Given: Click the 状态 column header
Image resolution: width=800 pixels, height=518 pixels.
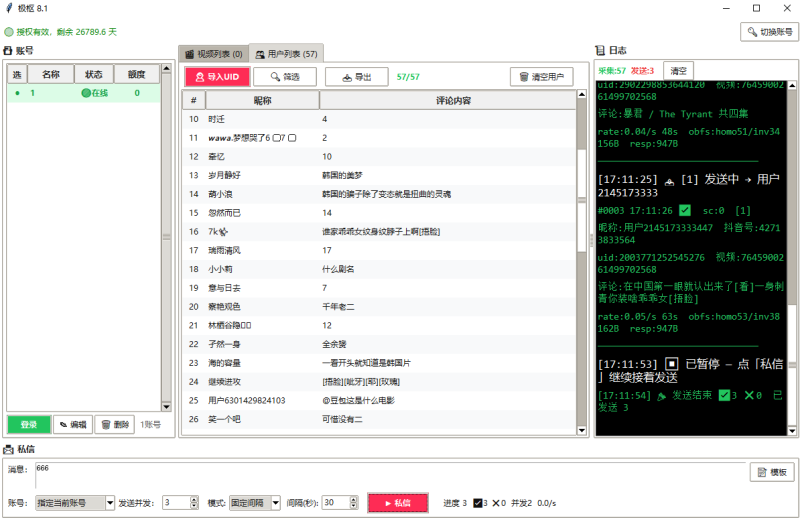Looking at the screenshot, I should point(94,75).
